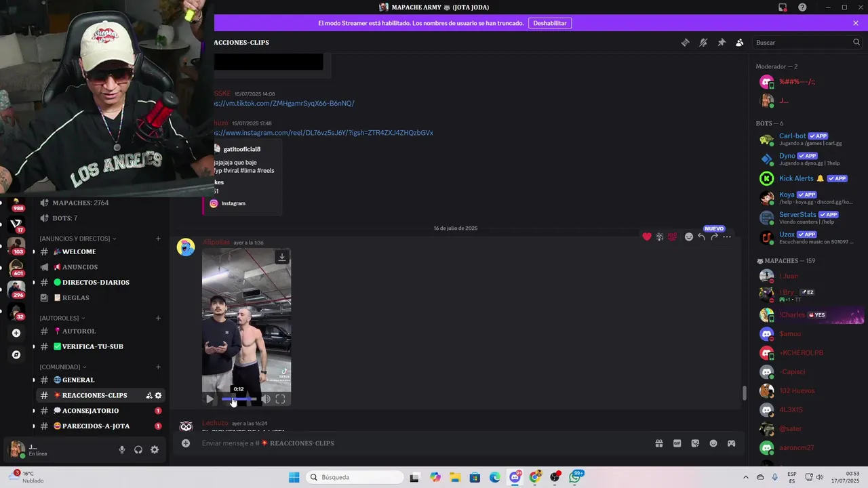
Task: Open the Threads icon in channel header
Action: (x=685, y=42)
